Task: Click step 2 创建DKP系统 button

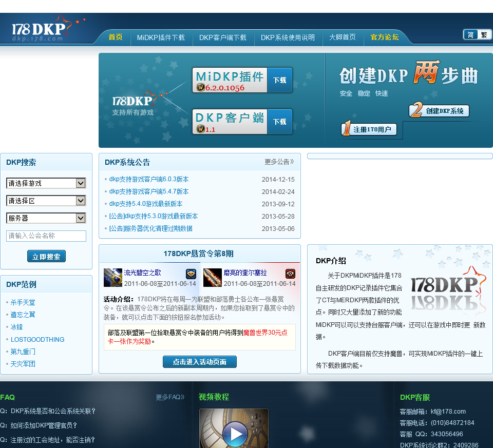Action: (439, 110)
